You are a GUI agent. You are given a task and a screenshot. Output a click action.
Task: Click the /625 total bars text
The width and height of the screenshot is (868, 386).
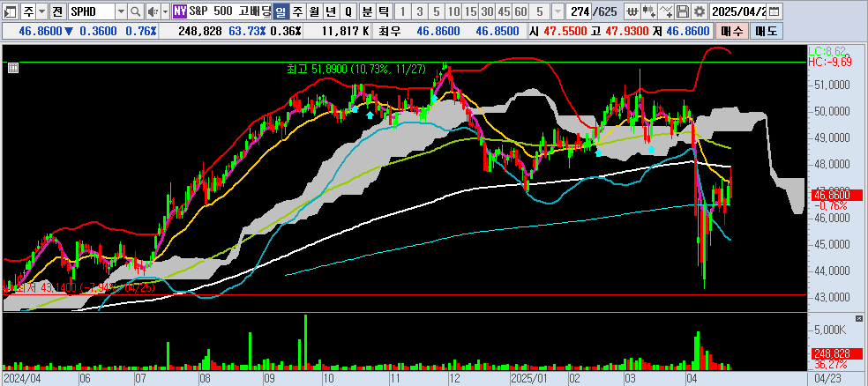(605, 11)
